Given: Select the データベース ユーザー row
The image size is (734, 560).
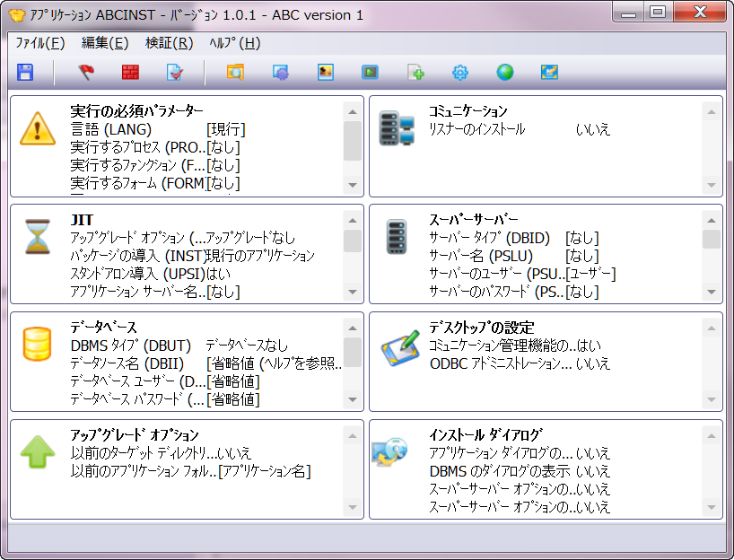Looking at the screenshot, I should tap(165, 381).
